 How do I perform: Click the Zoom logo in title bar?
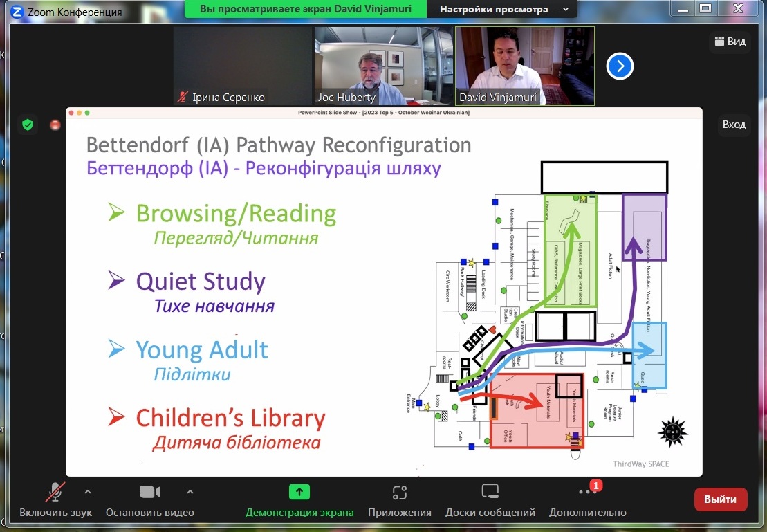tap(17, 12)
